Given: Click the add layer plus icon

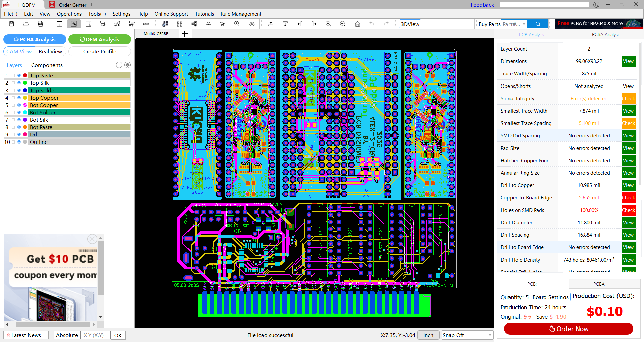Looking at the screenshot, I should point(119,65).
